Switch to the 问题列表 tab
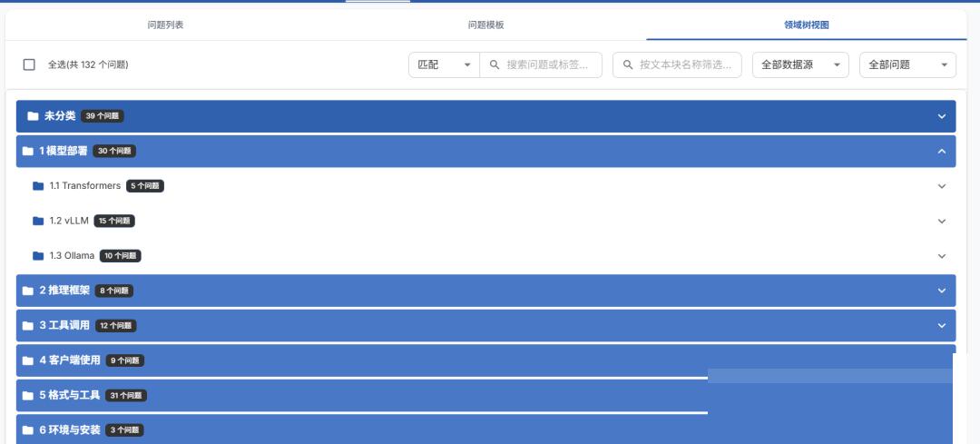This screenshot has width=980, height=444. [166, 25]
